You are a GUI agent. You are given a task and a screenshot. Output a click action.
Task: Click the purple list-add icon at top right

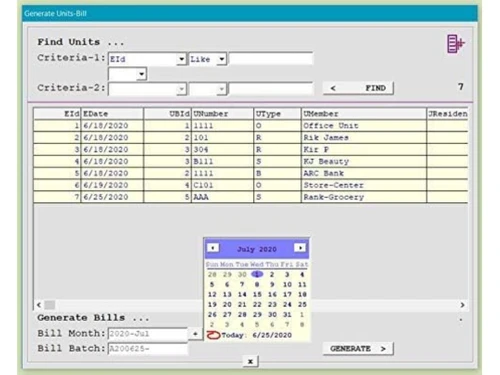[x=456, y=44]
